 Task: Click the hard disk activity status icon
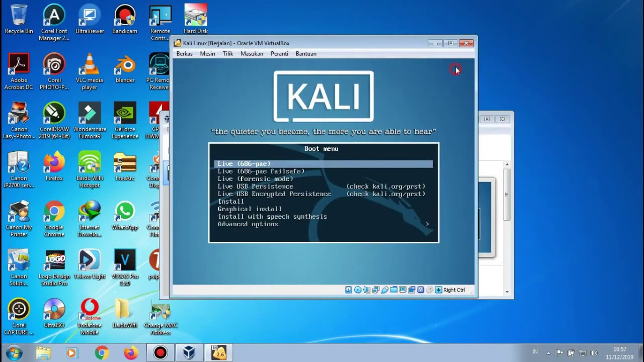point(348,290)
